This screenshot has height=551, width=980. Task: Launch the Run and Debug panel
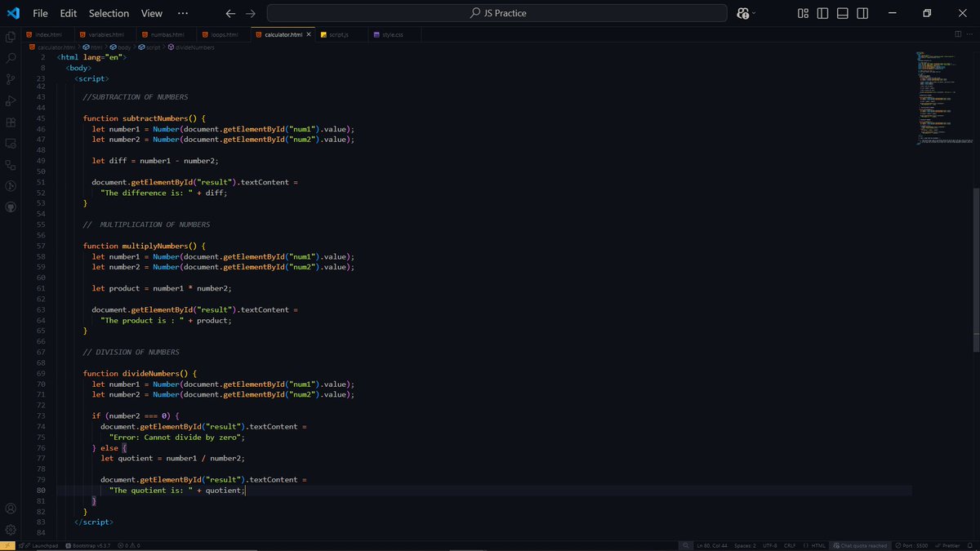11,101
